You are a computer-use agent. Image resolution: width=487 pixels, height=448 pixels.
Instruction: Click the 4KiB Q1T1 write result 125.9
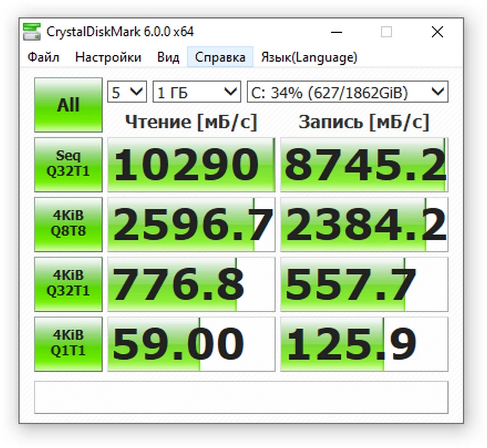(365, 344)
